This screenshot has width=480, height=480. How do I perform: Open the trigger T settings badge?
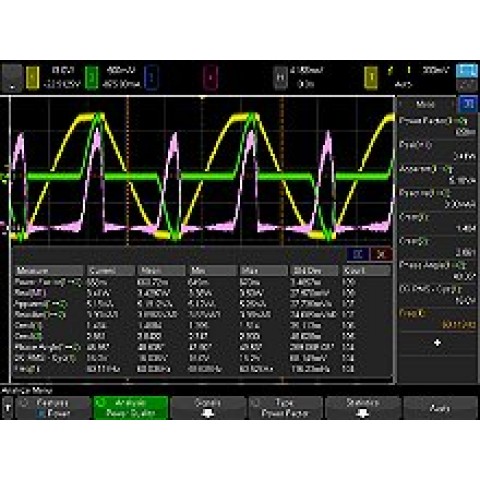point(371,78)
